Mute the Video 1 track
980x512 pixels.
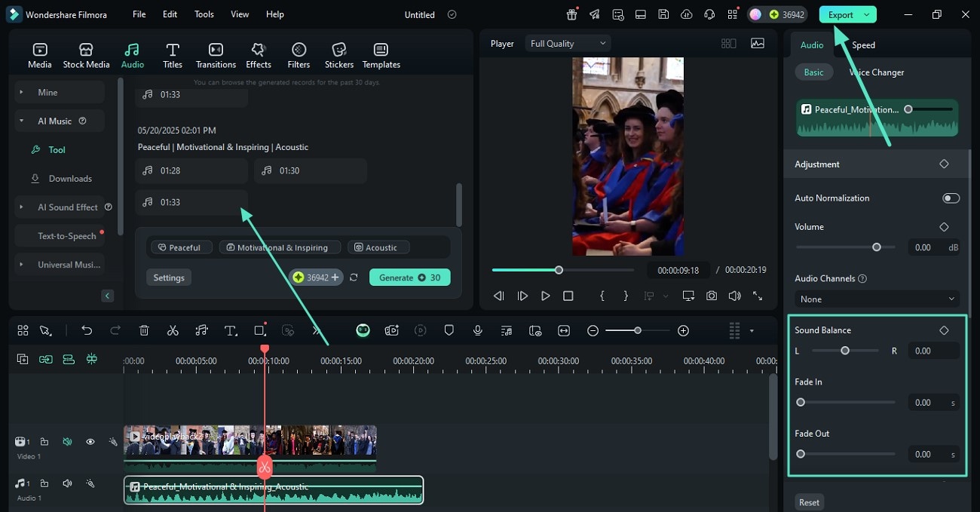pos(67,442)
